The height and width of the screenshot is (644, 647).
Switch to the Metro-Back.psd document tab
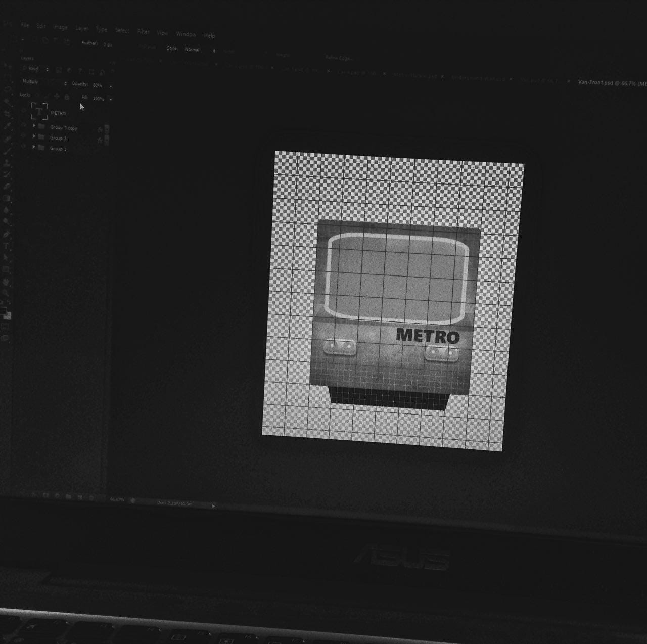[x=414, y=76]
